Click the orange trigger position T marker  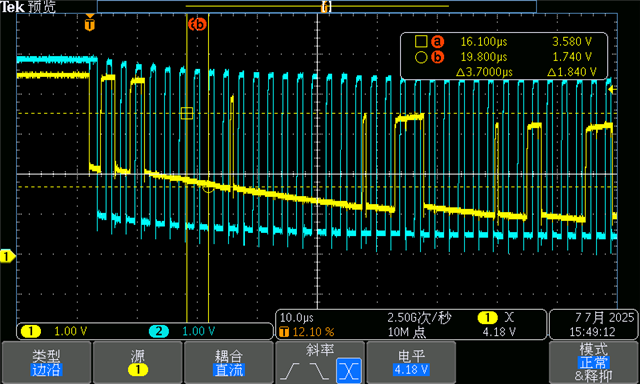[90, 23]
